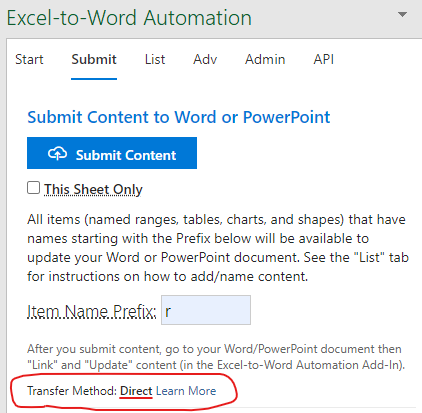Screen dimensions: 422x413
Task: Open the Admin tab
Action: coord(265,60)
